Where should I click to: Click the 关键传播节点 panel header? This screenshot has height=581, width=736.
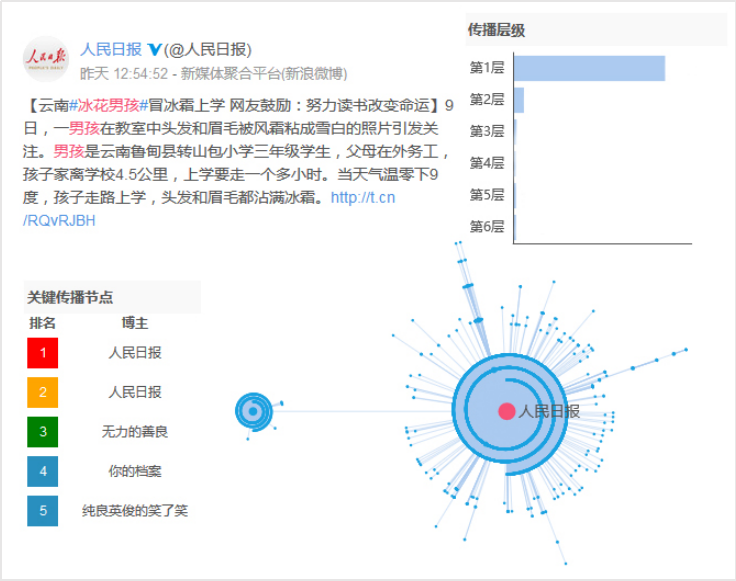coord(112,297)
